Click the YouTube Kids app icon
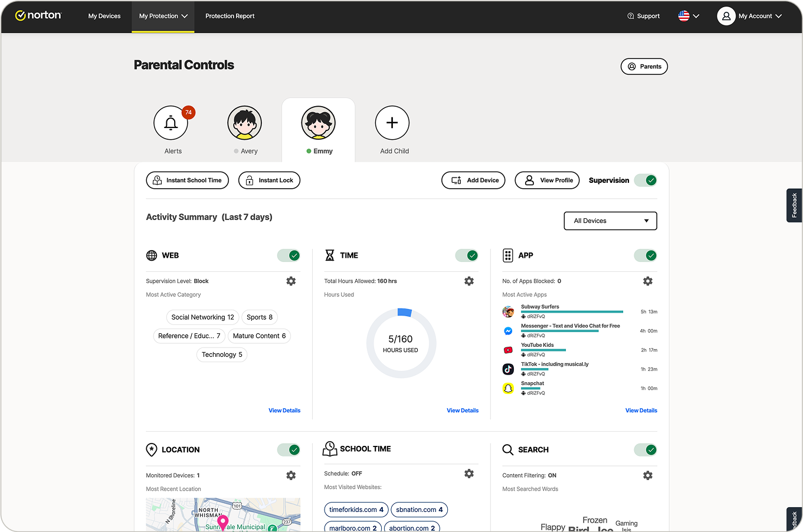Screen dimensions: 803x532 pos(508,350)
